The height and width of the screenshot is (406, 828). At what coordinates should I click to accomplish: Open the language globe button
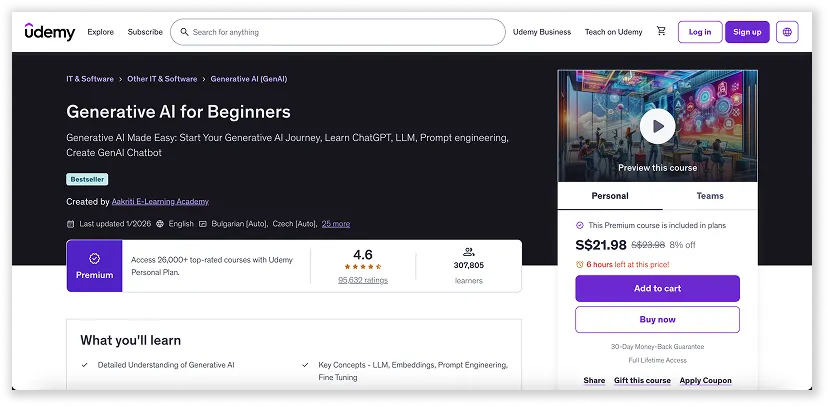787,32
